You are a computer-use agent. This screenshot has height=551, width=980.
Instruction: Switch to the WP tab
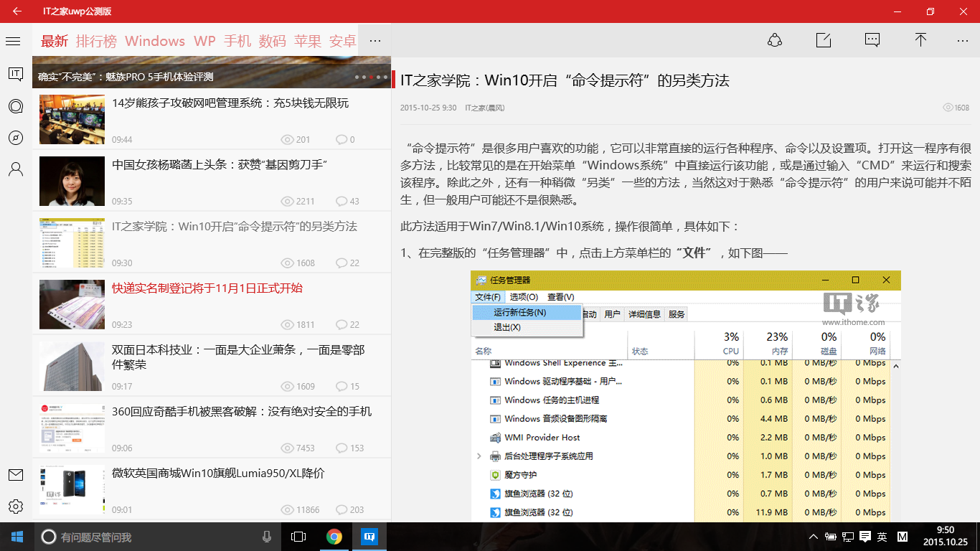tap(204, 41)
